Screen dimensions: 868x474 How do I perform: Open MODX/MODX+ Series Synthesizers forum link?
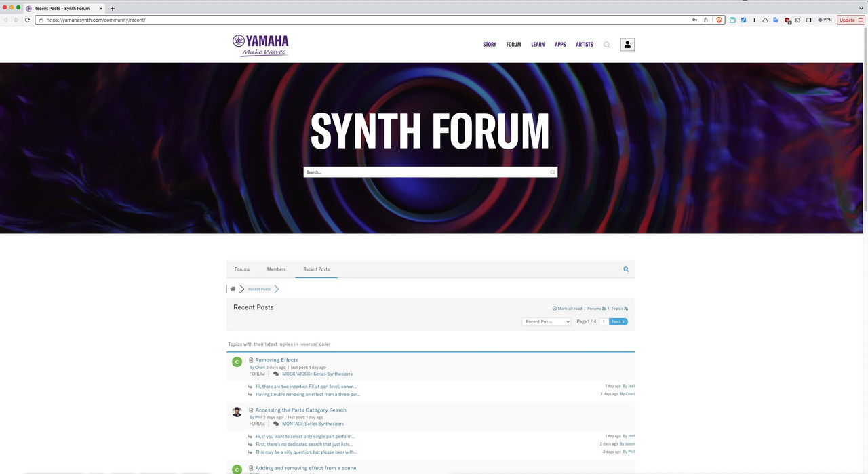[x=317, y=374]
